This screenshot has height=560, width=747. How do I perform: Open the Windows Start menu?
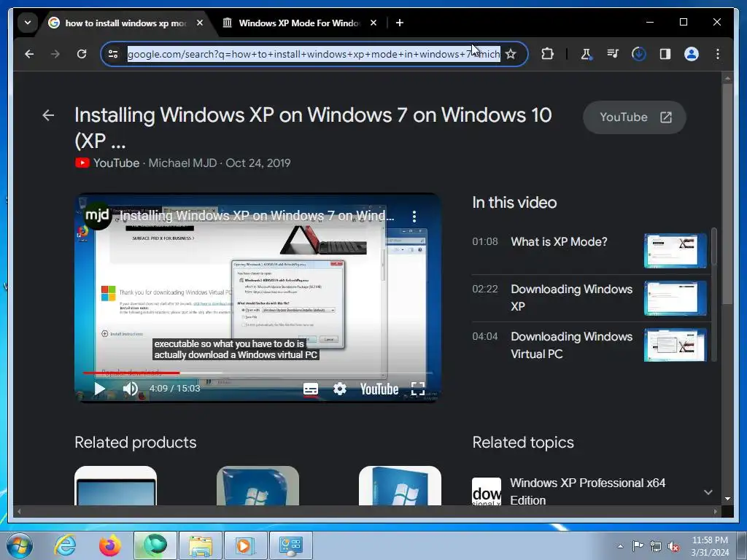(x=20, y=545)
